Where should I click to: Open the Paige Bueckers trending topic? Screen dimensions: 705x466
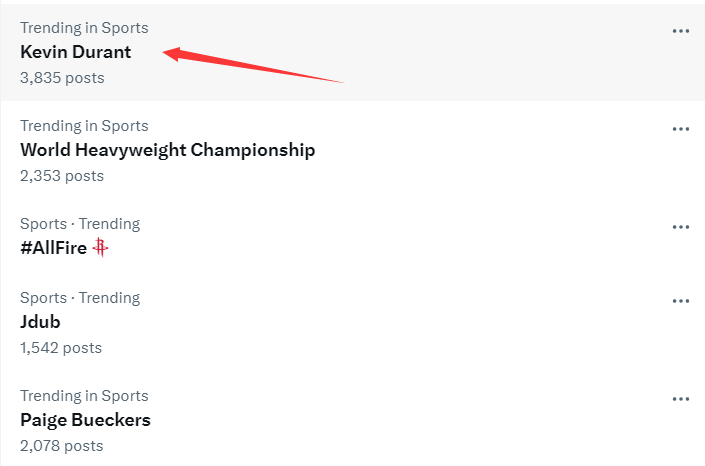point(85,420)
